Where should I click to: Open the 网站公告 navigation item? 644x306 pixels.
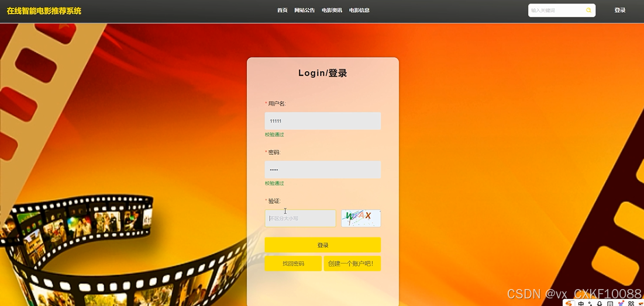[x=304, y=11]
